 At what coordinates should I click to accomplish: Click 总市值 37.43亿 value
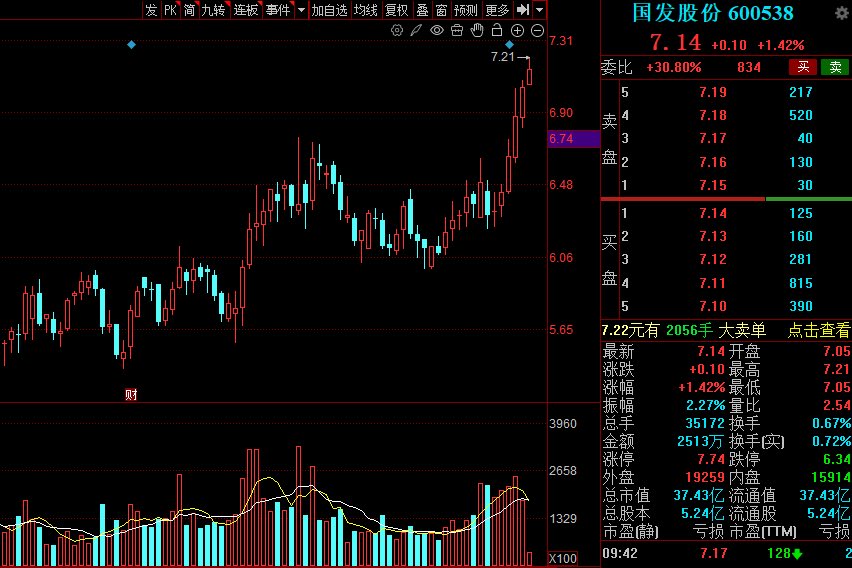[x=699, y=495]
